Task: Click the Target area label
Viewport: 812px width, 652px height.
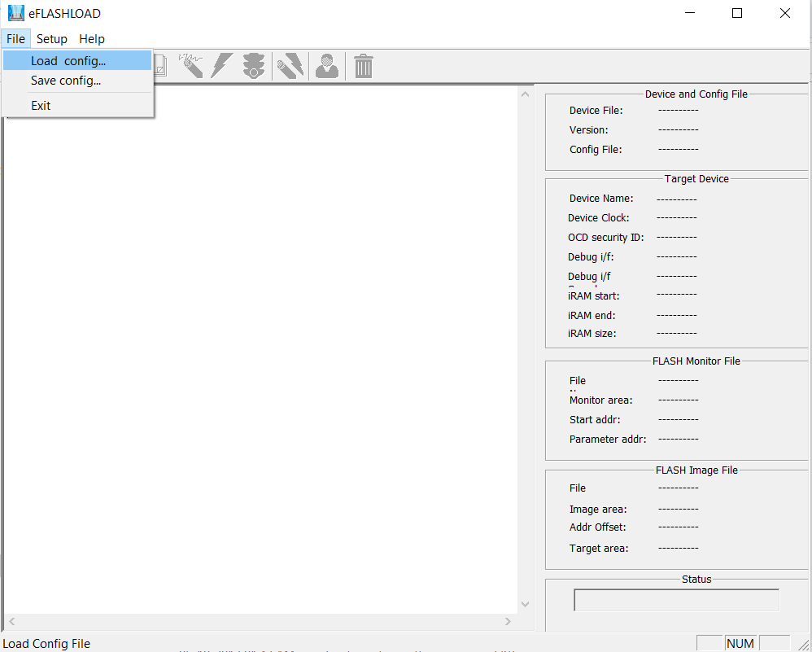Action: 599,549
